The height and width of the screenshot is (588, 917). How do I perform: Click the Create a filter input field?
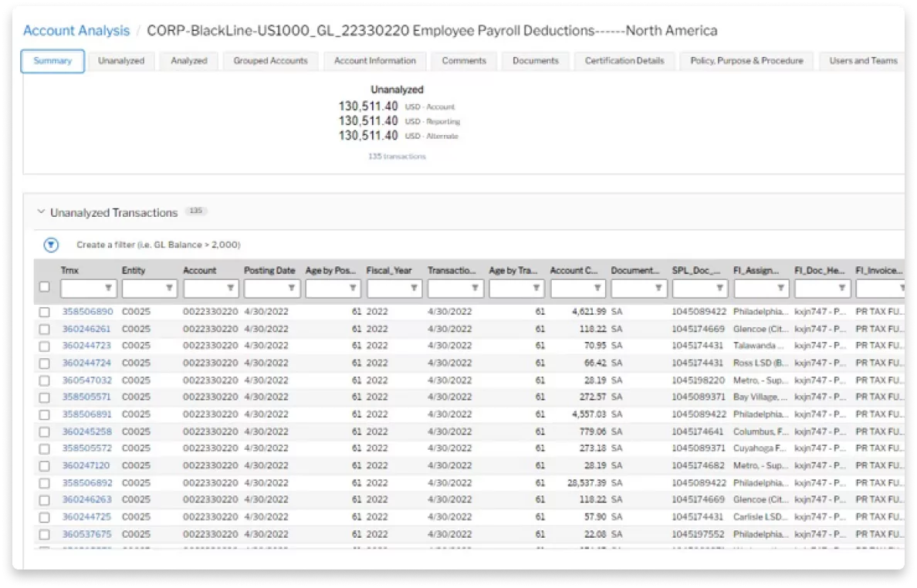(x=158, y=245)
